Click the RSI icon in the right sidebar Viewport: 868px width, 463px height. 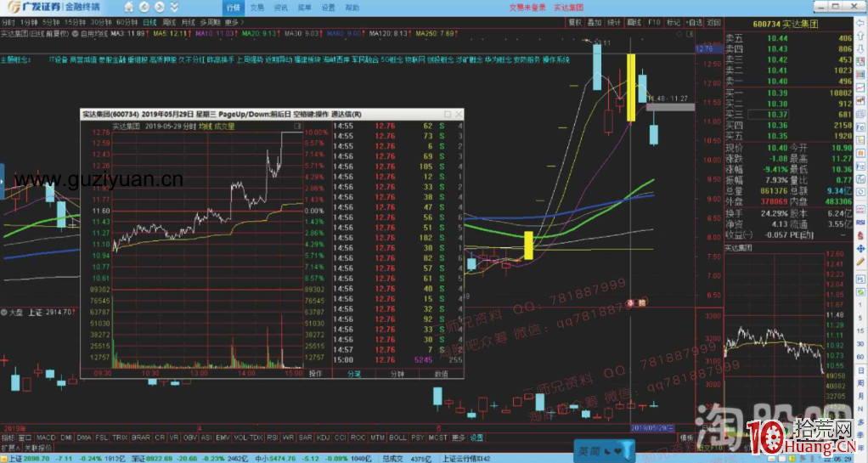click(x=860, y=222)
